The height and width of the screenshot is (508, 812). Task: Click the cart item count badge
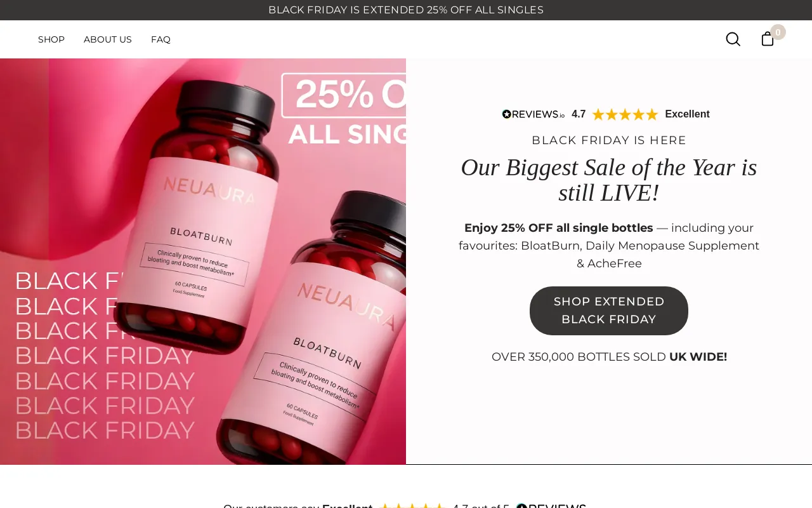(778, 32)
